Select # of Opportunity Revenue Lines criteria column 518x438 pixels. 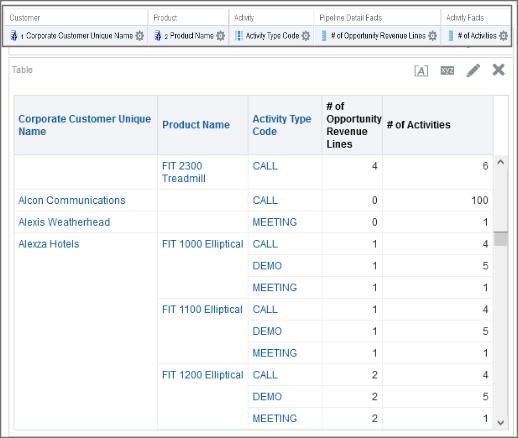pos(378,35)
